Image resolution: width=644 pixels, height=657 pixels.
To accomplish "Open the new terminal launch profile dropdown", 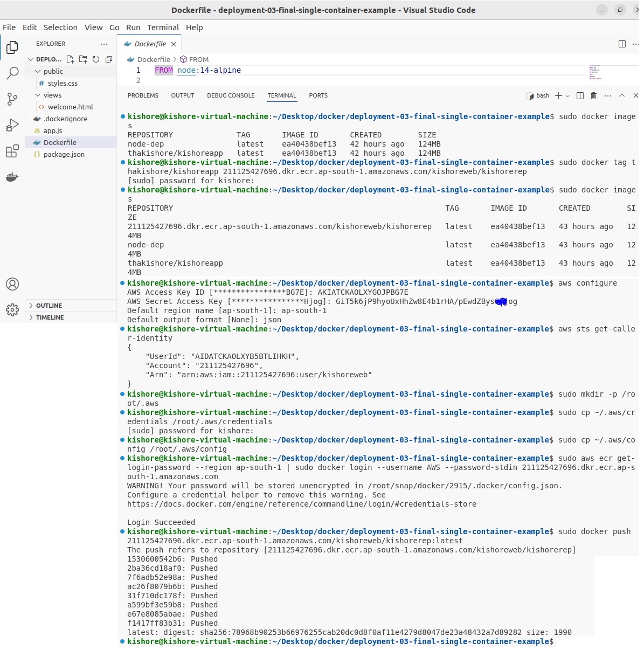I will coord(567,96).
